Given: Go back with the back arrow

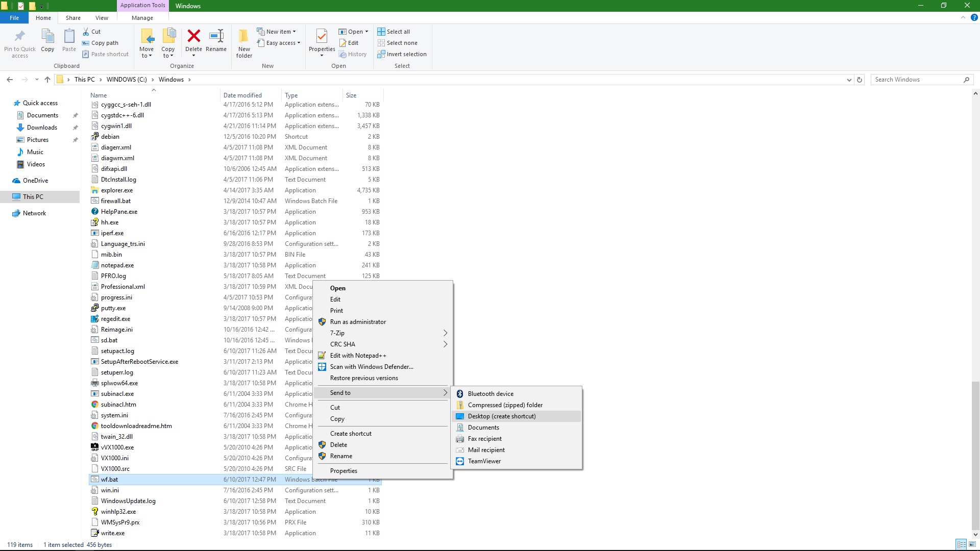Looking at the screenshot, I should coord(10,80).
